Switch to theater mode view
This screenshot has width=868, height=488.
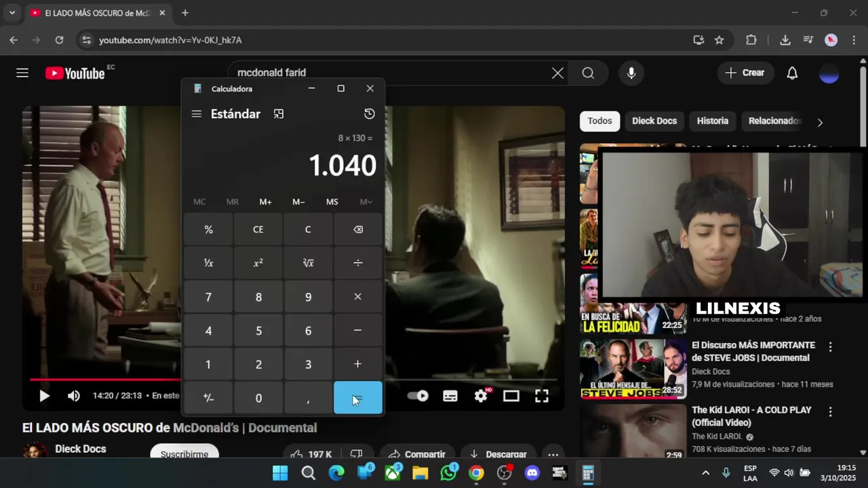point(511,396)
